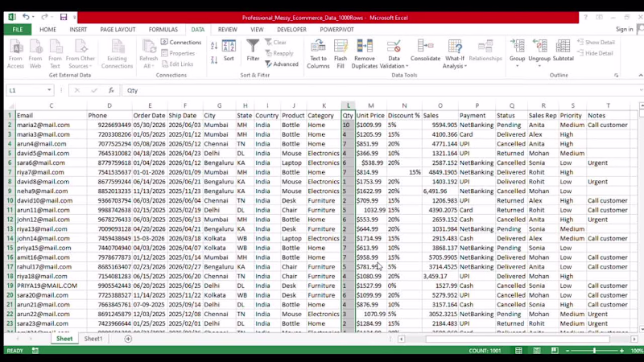The image size is (644, 362).
Task: Click the Save icon in quick access toolbar
Action: 64,17
